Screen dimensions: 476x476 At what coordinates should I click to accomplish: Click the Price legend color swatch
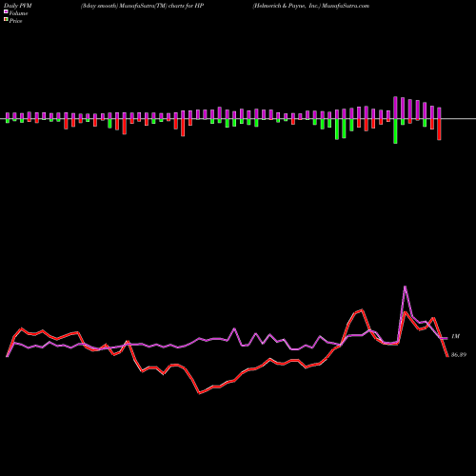click(6, 20)
